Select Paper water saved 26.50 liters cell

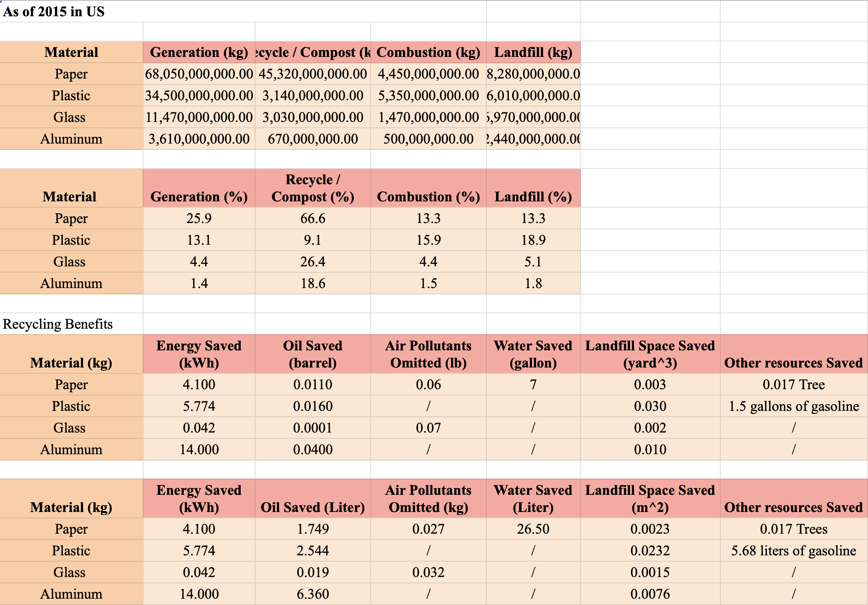point(533,529)
